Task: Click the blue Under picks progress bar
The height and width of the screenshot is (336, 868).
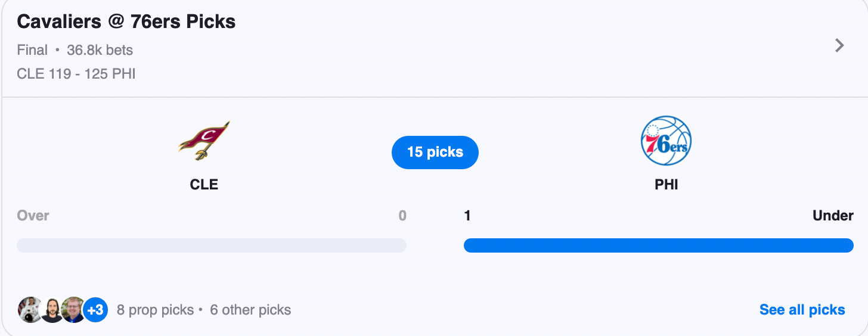Action: tap(659, 245)
